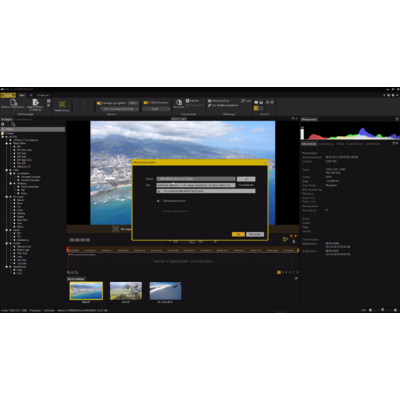
Task: Click the export file icon with arrow
Action: coord(35,102)
